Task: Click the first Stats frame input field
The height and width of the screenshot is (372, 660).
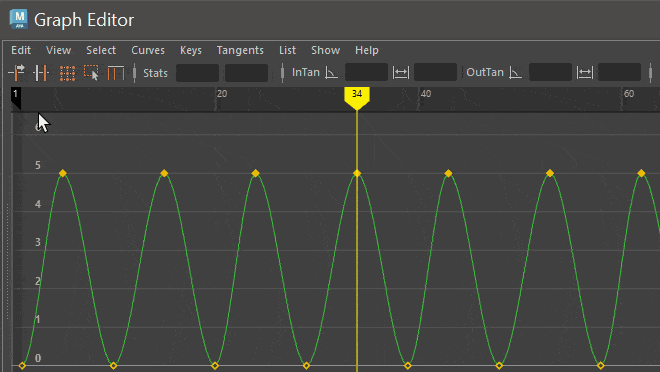Action: [x=197, y=73]
